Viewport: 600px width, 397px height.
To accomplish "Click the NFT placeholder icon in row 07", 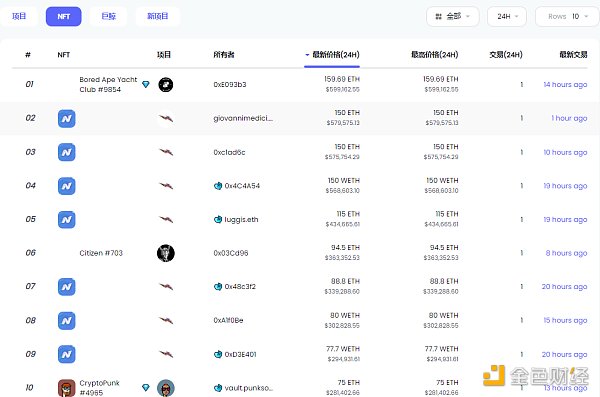I will point(67,287).
